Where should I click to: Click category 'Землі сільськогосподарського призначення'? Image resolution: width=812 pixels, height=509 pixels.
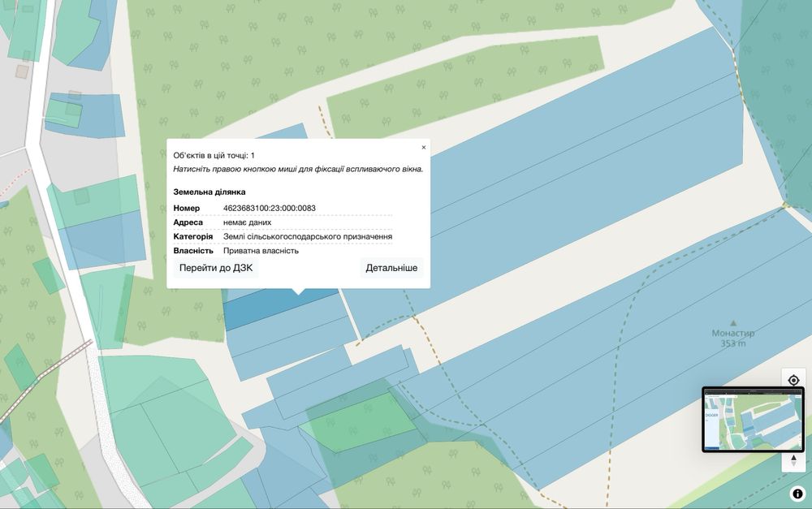pyautogui.click(x=308, y=236)
